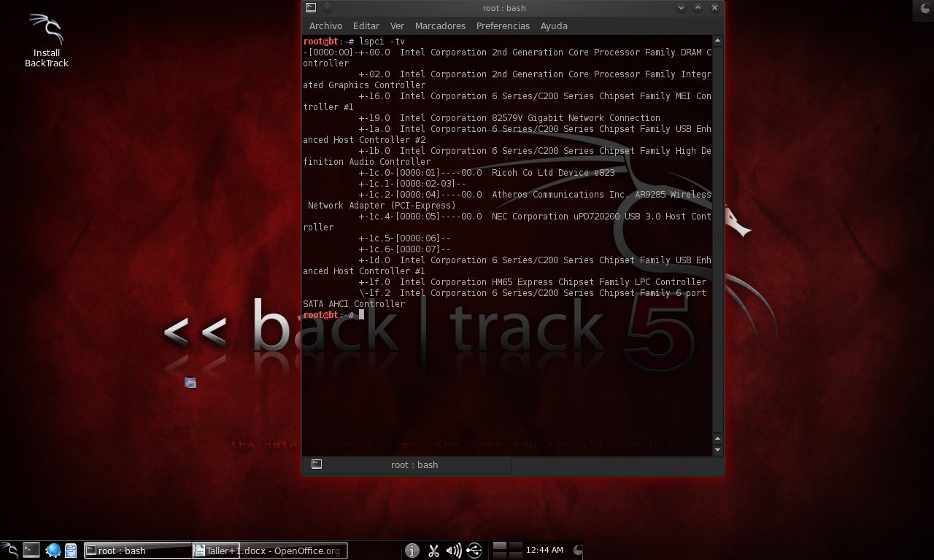
Task: Click the '82579V Gigabit Network Connection' line
Action: (576, 118)
